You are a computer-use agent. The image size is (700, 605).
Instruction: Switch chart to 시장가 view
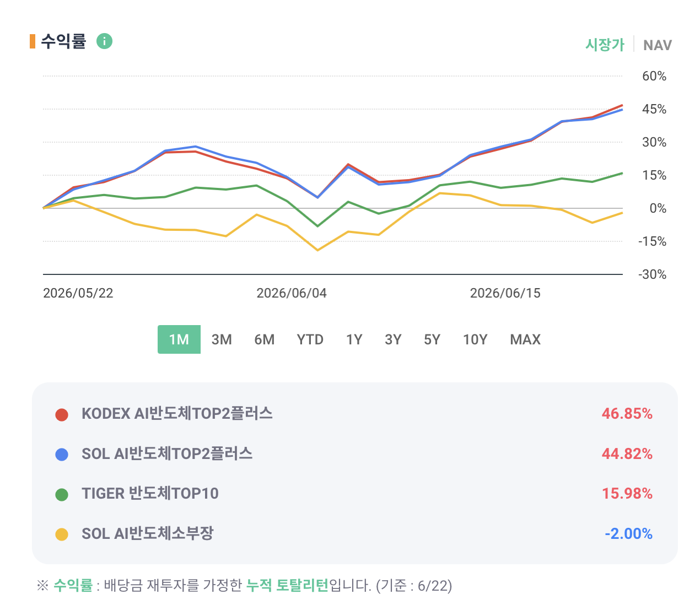(x=605, y=45)
